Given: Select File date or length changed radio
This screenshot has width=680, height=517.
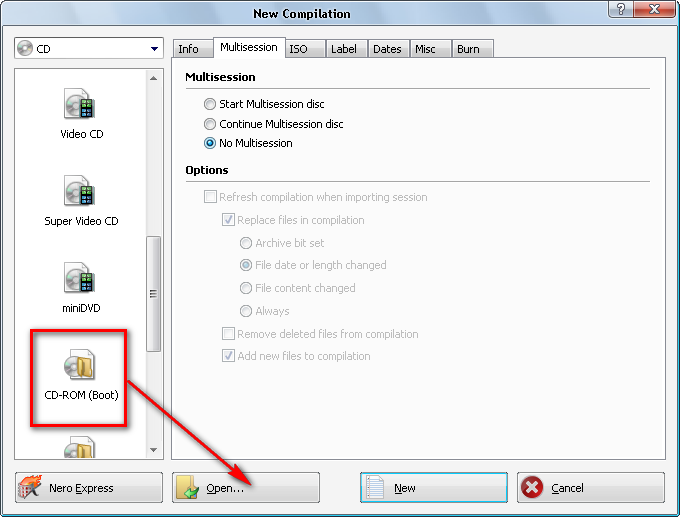Looking at the screenshot, I should pyautogui.click(x=246, y=265).
